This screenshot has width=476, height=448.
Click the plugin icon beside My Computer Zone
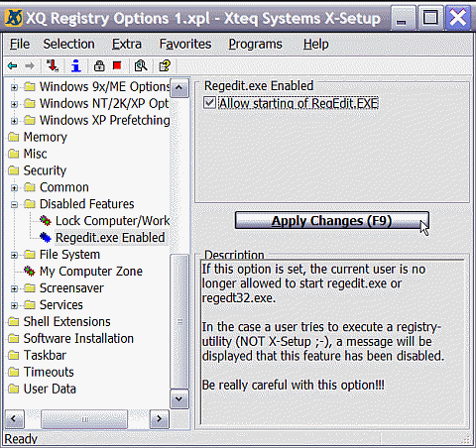(30, 271)
